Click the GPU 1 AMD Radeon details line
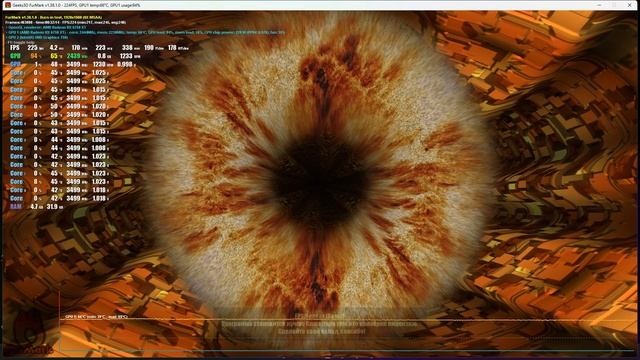 point(146,32)
